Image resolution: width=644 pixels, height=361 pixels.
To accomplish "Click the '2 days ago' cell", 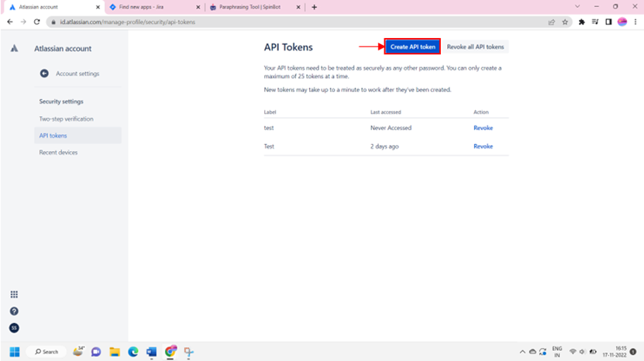I will pos(384,146).
